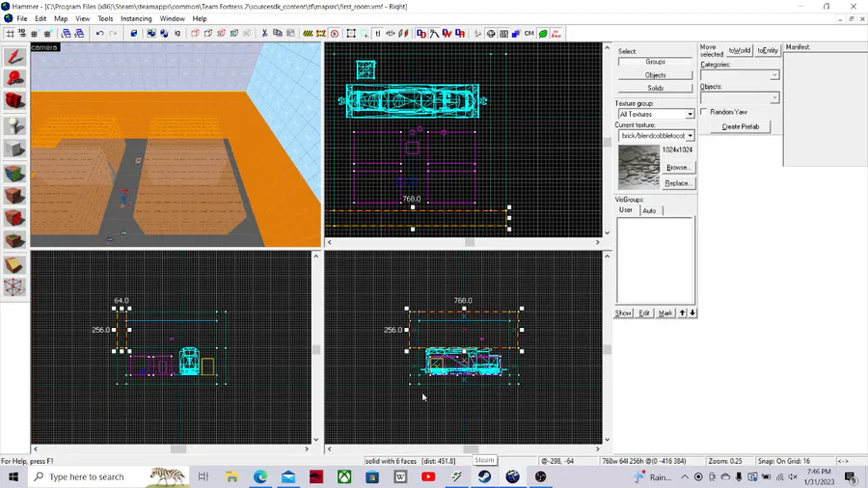Click the Solids select mode button

pos(656,88)
